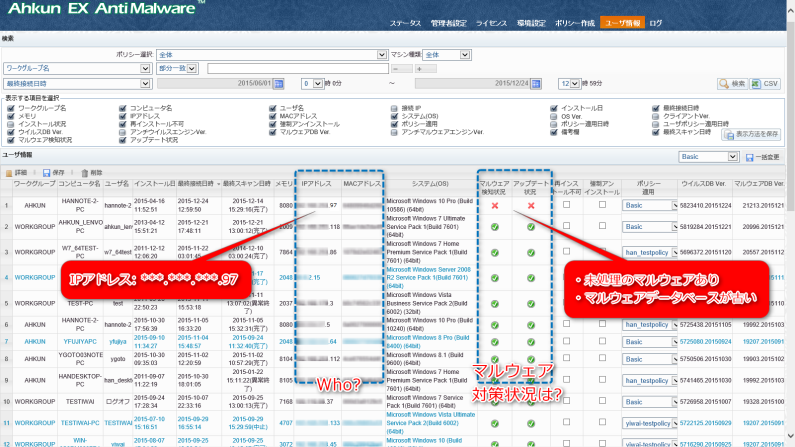Open the start date calendar picker for 2015/06/01
The height and width of the screenshot is (447, 795).
click(x=279, y=84)
